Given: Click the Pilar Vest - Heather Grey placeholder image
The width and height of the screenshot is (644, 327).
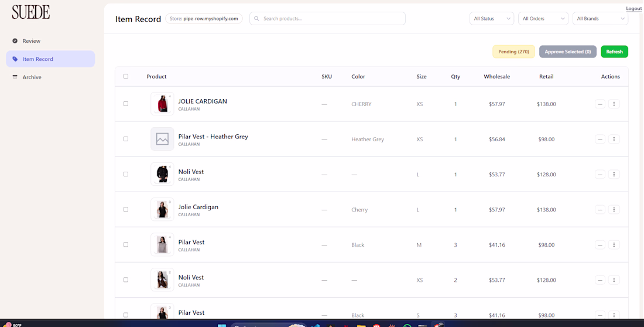Looking at the screenshot, I should pos(162,139).
